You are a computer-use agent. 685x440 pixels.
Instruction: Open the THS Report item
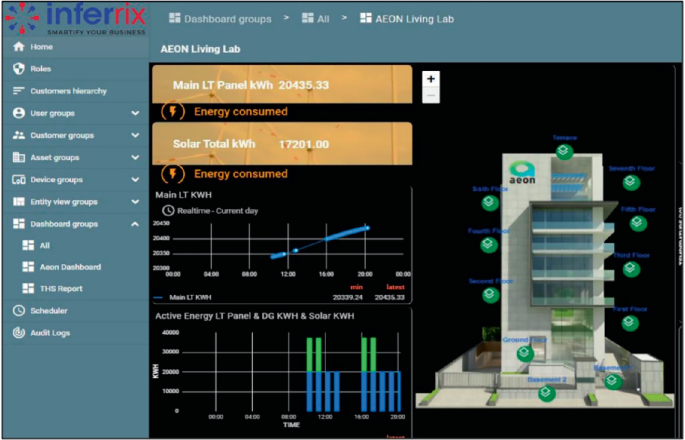[76, 288]
